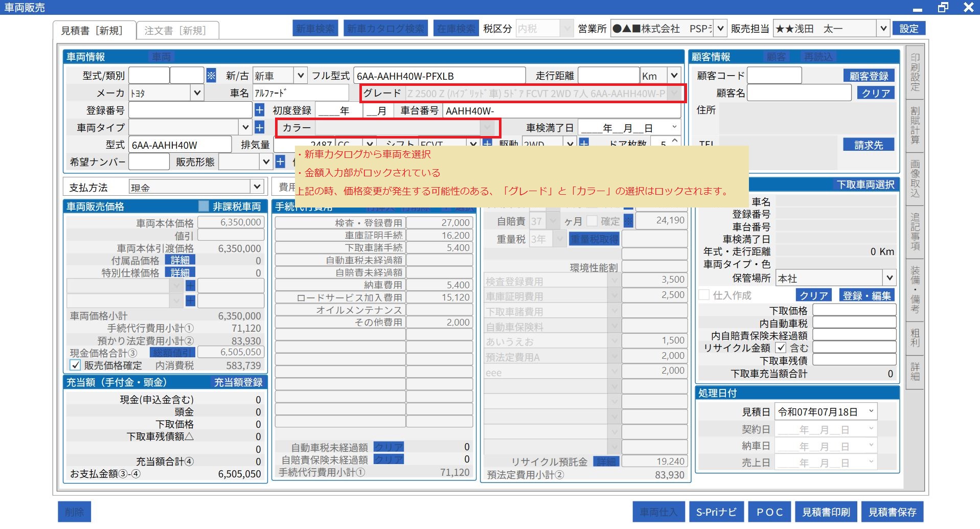Image resolution: width=980 pixels, height=529 pixels.
Task: Toggle the リサイクル金額 含む checkbox
Action: pyautogui.click(x=781, y=348)
